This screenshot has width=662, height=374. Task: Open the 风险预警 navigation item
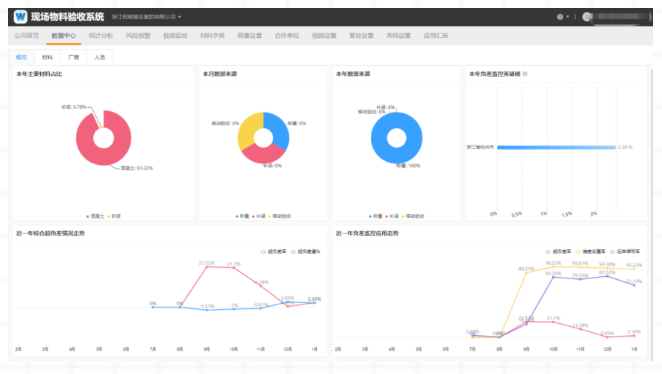(138, 35)
